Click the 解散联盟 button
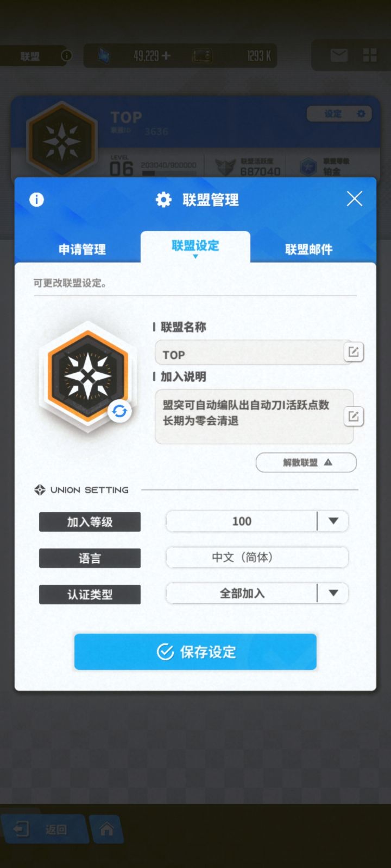391x868 pixels. 306,463
